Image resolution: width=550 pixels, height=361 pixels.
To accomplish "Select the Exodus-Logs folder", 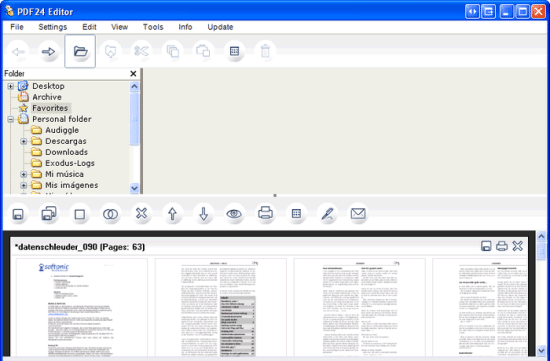I will (x=70, y=163).
